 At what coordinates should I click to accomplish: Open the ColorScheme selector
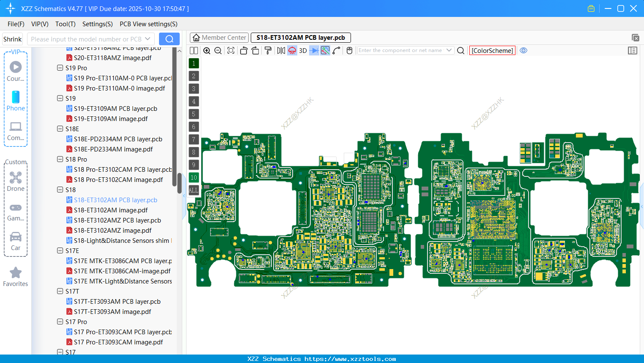click(x=492, y=50)
